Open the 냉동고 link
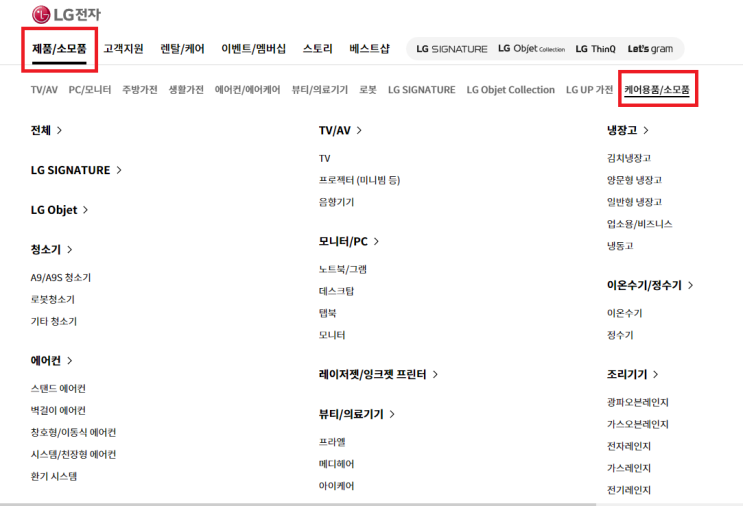 [620, 246]
